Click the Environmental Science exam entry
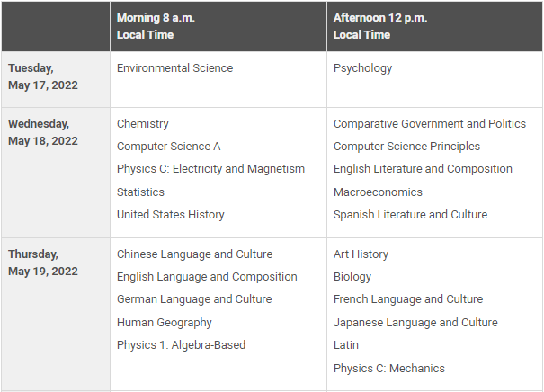544x392 pixels. coord(174,68)
